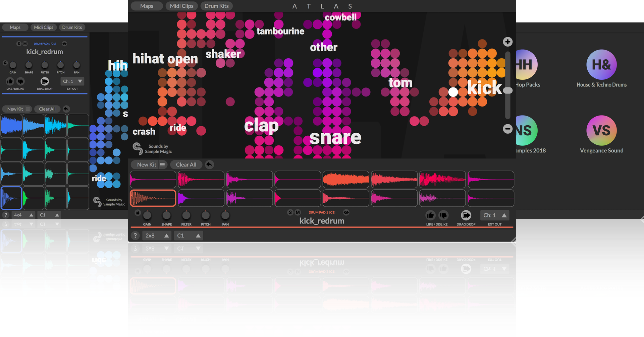Click the lock icon next to blue-panel Gain knob
Screen dimensions: 644x337
point(5,63)
